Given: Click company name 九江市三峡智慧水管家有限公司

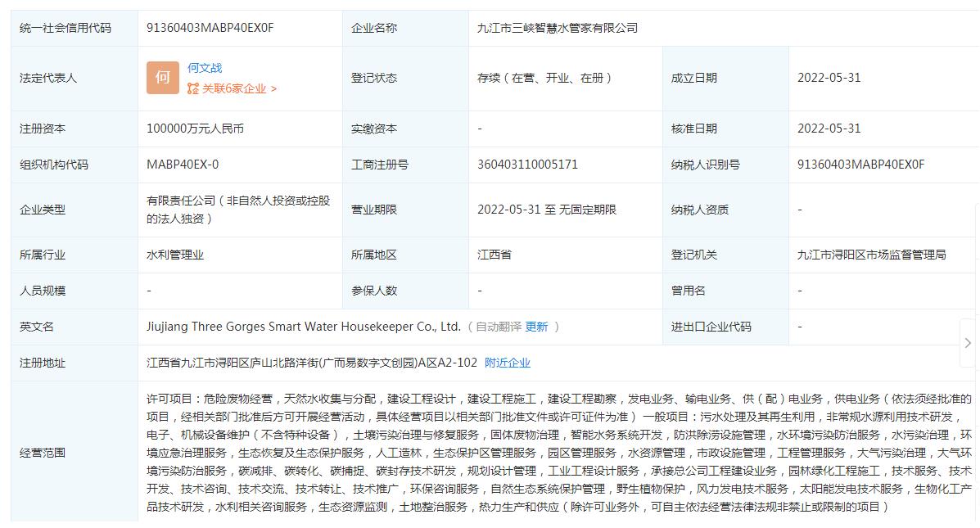Looking at the screenshot, I should tap(558, 28).
